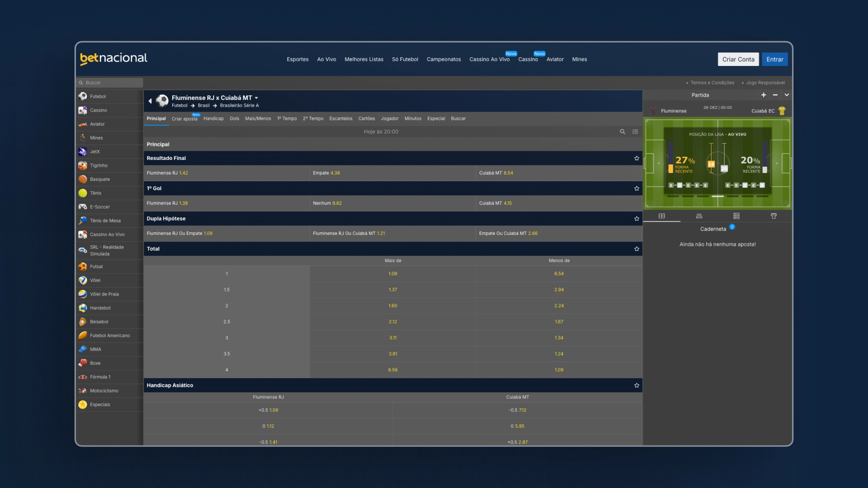Select the pitch view icon in match widget
The width and height of the screenshot is (868, 488).
click(662, 216)
